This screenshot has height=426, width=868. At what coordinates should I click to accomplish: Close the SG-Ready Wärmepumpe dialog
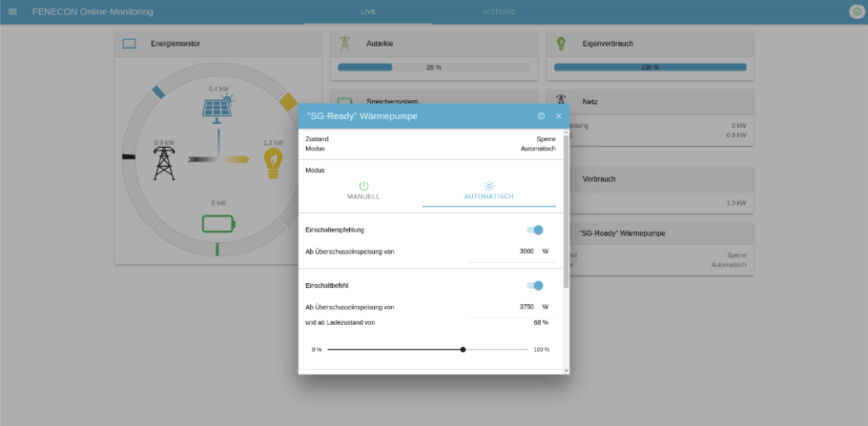click(559, 115)
